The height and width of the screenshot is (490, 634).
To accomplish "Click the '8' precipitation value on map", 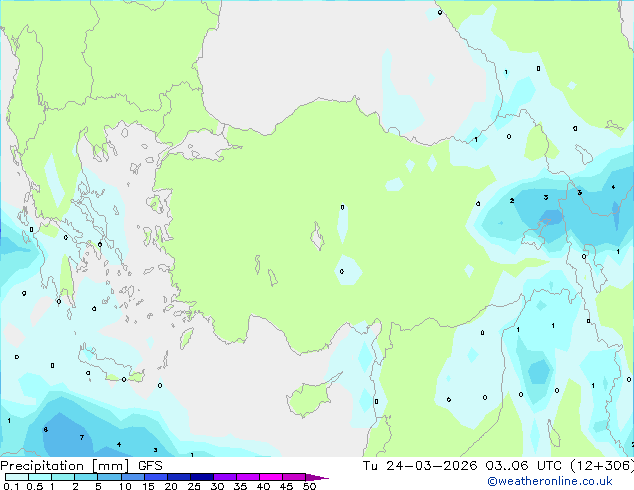I will point(46,429).
